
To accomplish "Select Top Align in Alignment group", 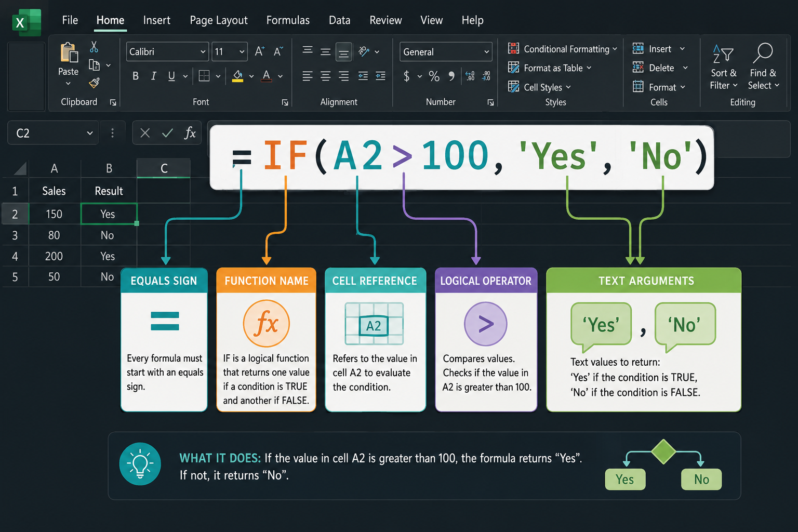I will tap(308, 50).
